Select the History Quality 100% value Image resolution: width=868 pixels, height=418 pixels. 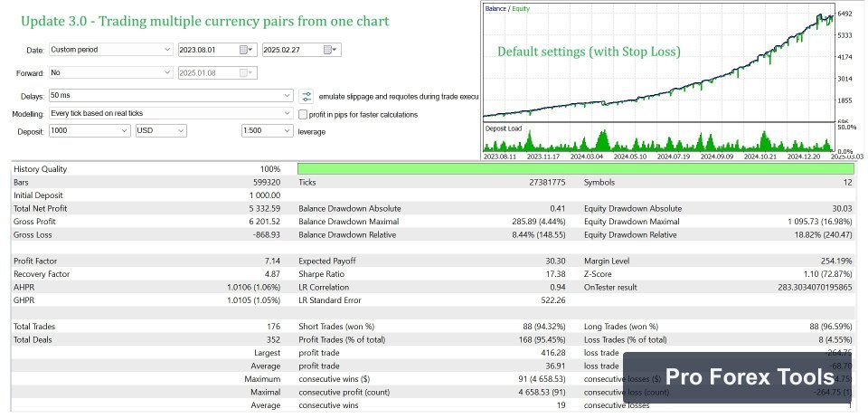click(270, 169)
